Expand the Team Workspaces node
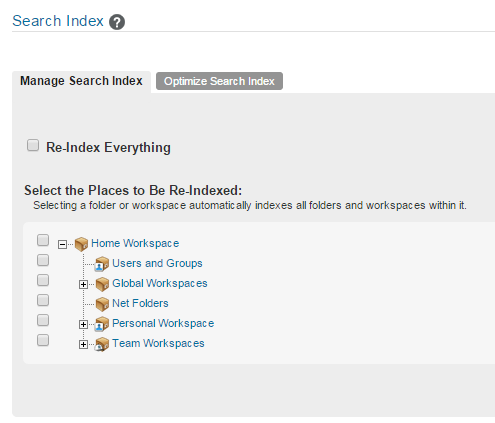 point(83,344)
